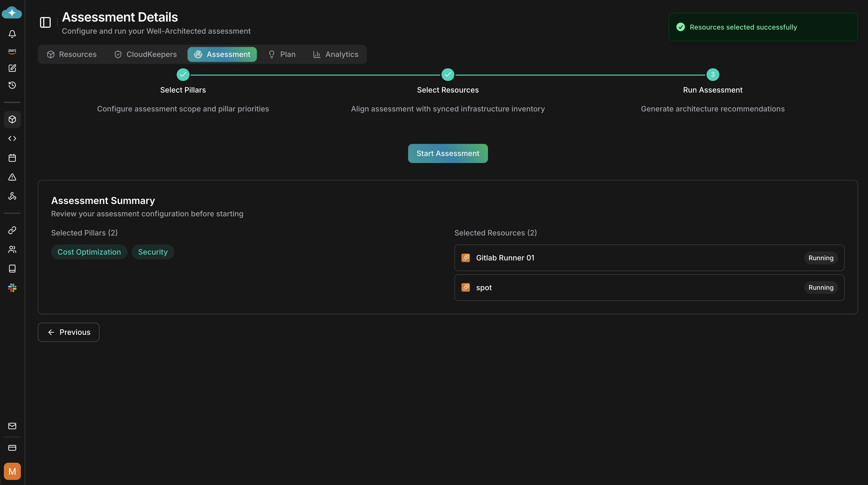Screen dimensions: 868x485
Task: Switch to the Resources tab
Action: pos(72,54)
